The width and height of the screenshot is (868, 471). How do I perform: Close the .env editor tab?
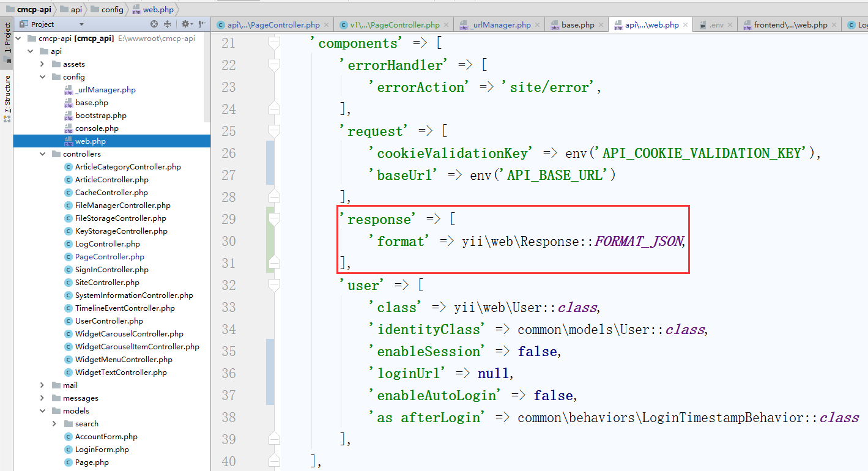(x=731, y=25)
